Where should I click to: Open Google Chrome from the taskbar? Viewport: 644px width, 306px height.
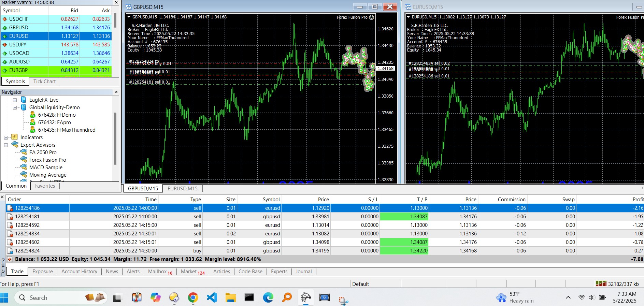click(x=193, y=298)
